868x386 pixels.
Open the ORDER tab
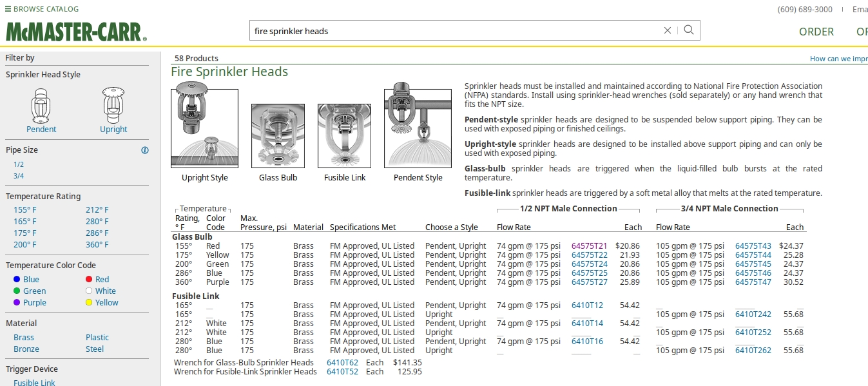coord(816,32)
